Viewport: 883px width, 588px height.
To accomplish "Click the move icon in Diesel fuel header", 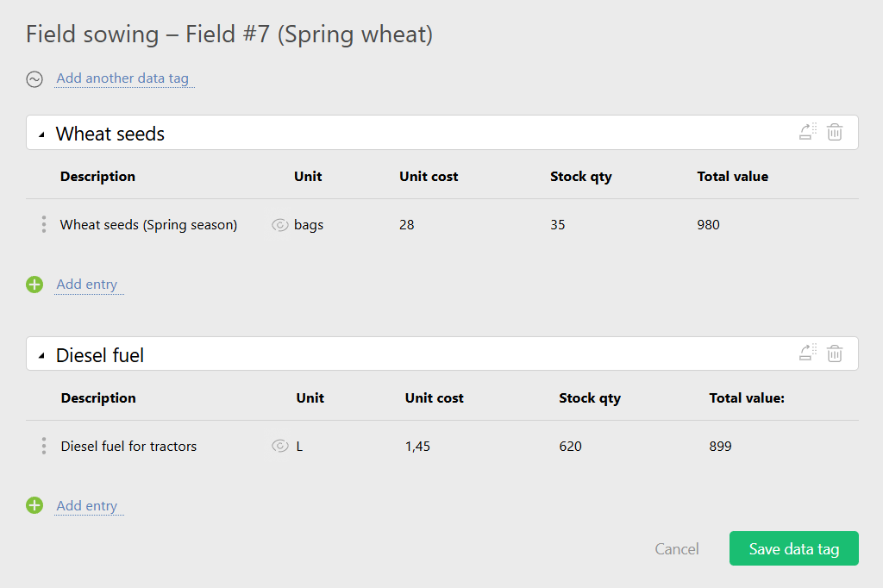I will point(808,353).
